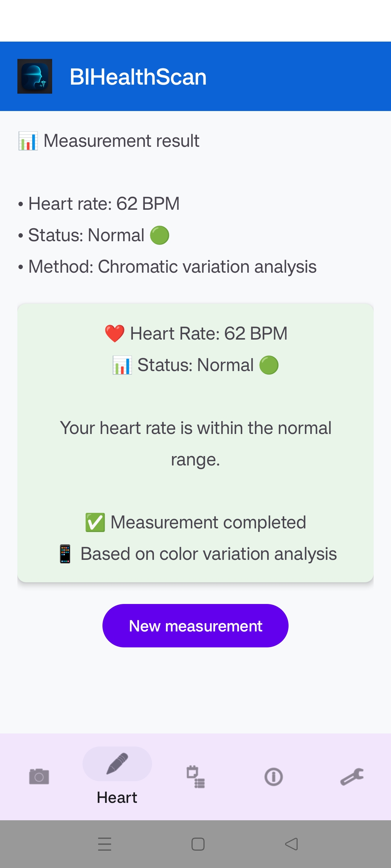Click the BIHealthScan title text
Image resolution: width=391 pixels, height=868 pixels.
click(x=138, y=77)
